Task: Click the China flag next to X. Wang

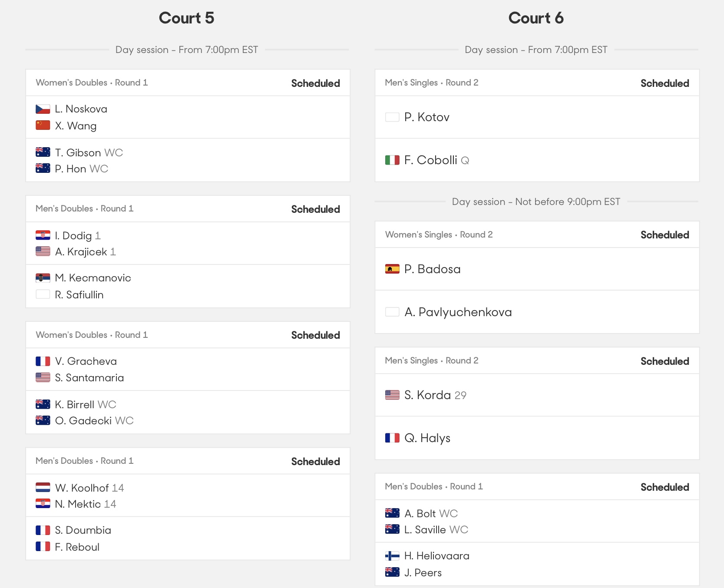Action: [x=43, y=126]
